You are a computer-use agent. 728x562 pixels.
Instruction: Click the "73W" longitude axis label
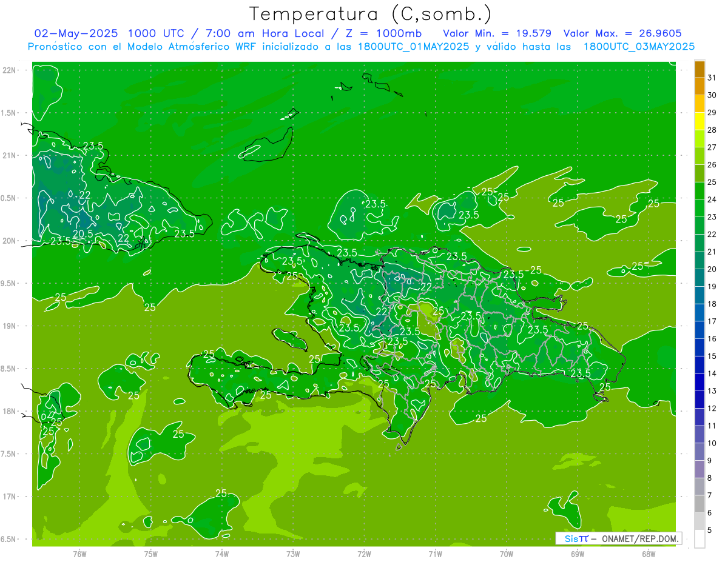click(293, 554)
